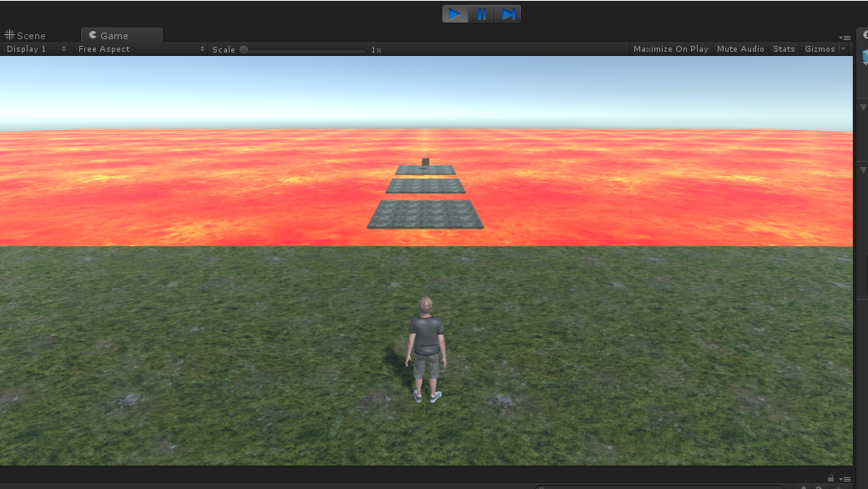868x489 pixels.
Task: Toggle the lock icon on the bottom panel
Action: [x=830, y=478]
